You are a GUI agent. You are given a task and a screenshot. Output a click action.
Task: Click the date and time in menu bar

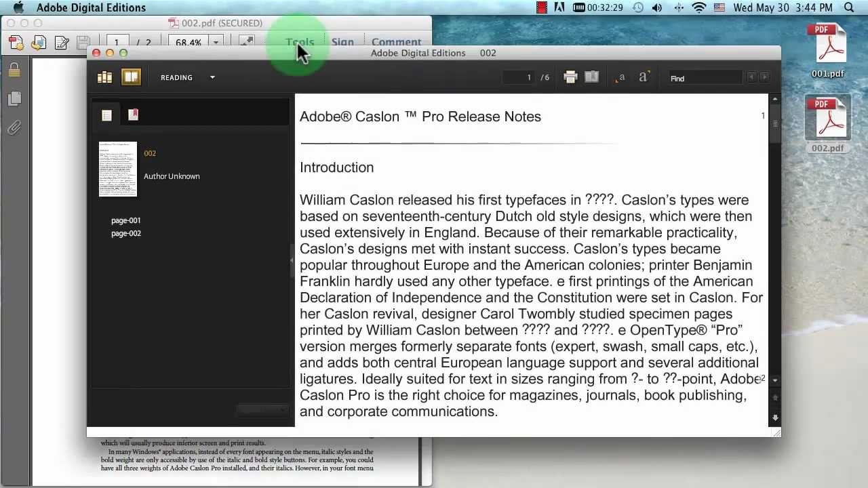coord(783,7)
